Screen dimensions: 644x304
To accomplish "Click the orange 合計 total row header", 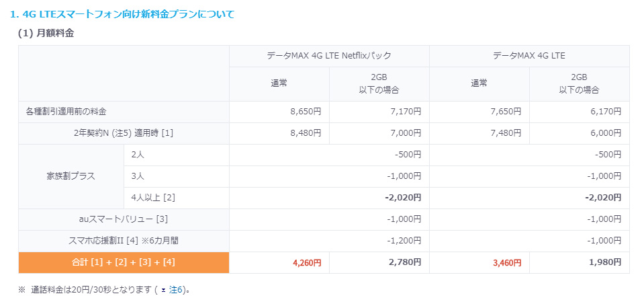I will click(124, 262).
